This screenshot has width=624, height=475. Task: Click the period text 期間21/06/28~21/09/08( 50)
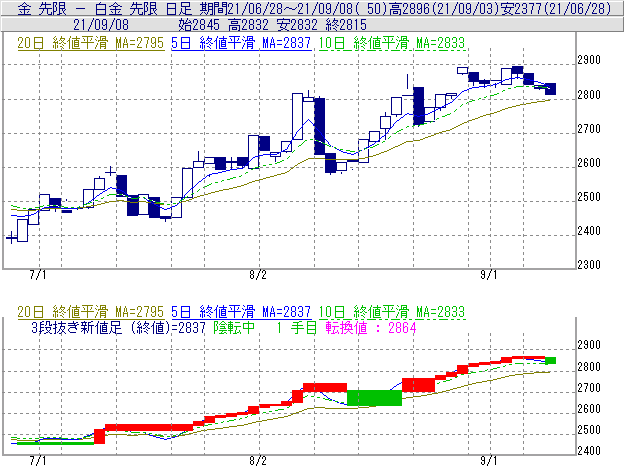[293, 8]
